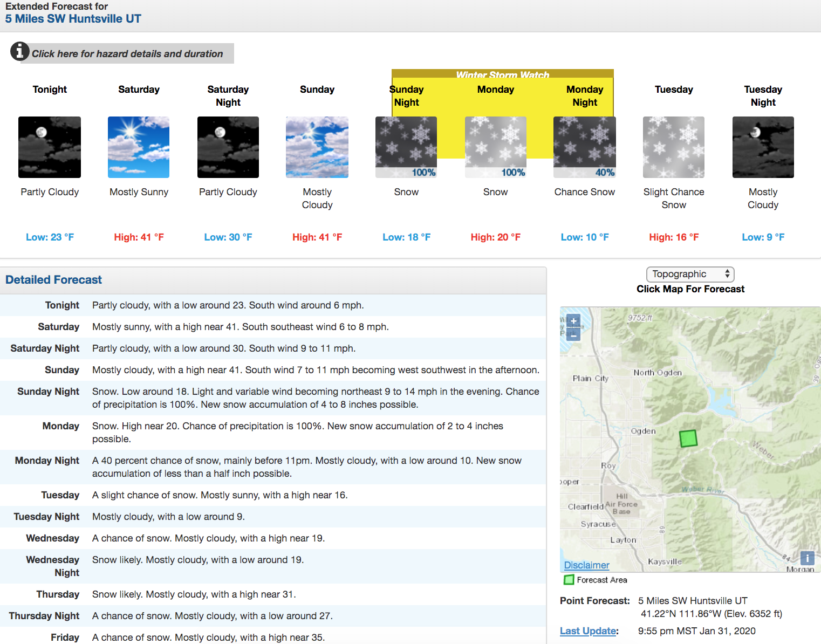Image resolution: width=821 pixels, height=644 pixels.
Task: Click Saturday mostly sunny weather icon
Action: 139,147
